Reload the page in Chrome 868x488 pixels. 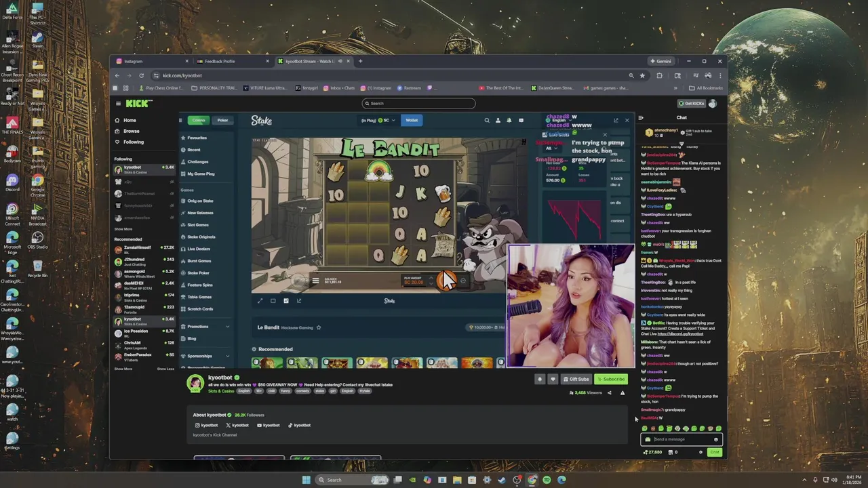pyautogui.click(x=141, y=75)
